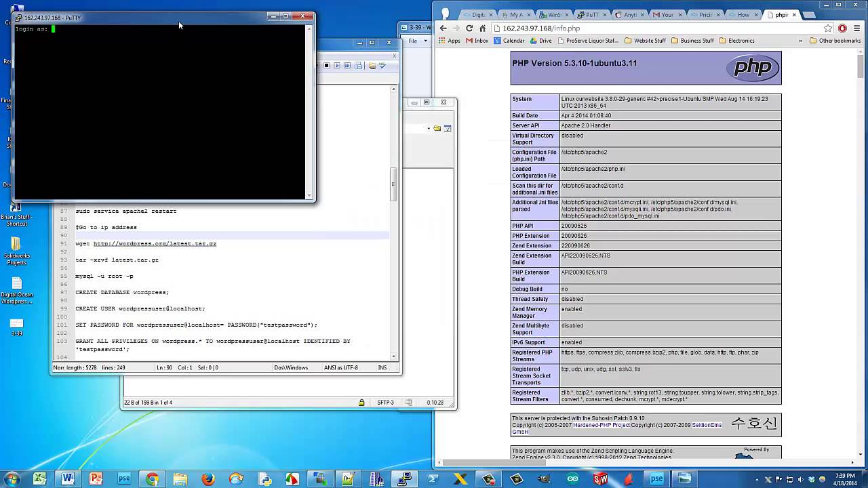Viewport: 868px width, 488px height.
Task: Click SFTP-3 protocol in WinSCP status bar
Action: [x=386, y=403]
